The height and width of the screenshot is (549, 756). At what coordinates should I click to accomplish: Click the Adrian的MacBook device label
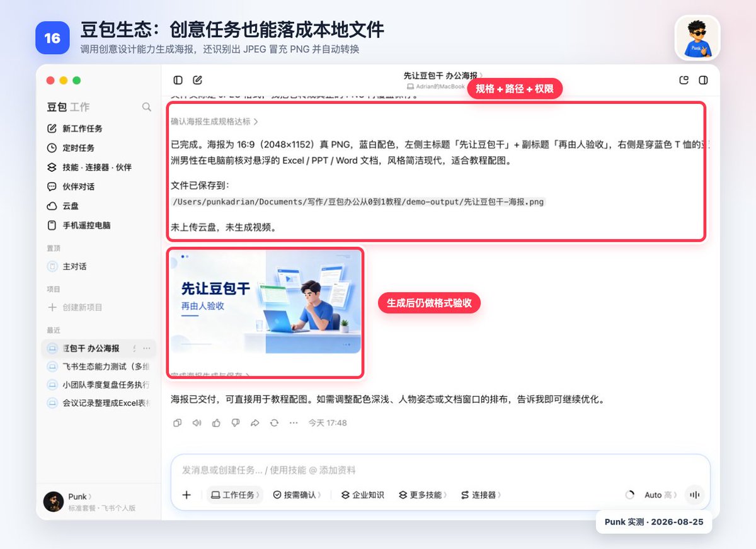436,86
